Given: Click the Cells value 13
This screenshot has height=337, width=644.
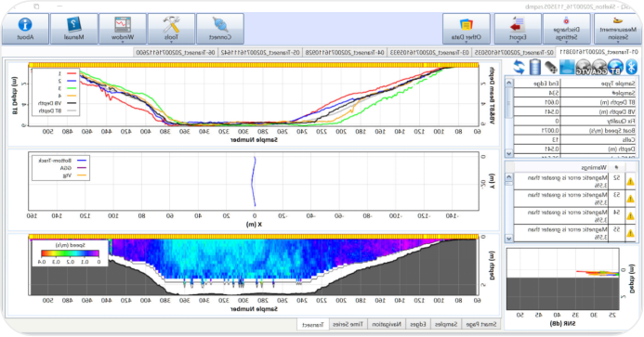Looking at the screenshot, I should [537, 140].
